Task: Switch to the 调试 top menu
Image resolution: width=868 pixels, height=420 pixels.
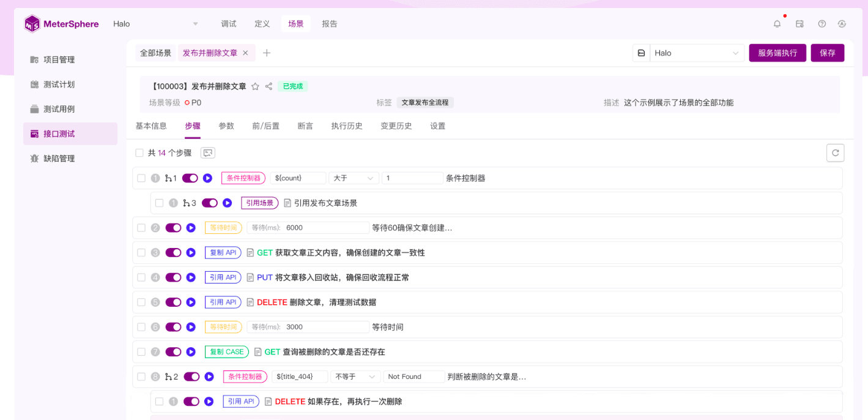Action: (x=229, y=24)
